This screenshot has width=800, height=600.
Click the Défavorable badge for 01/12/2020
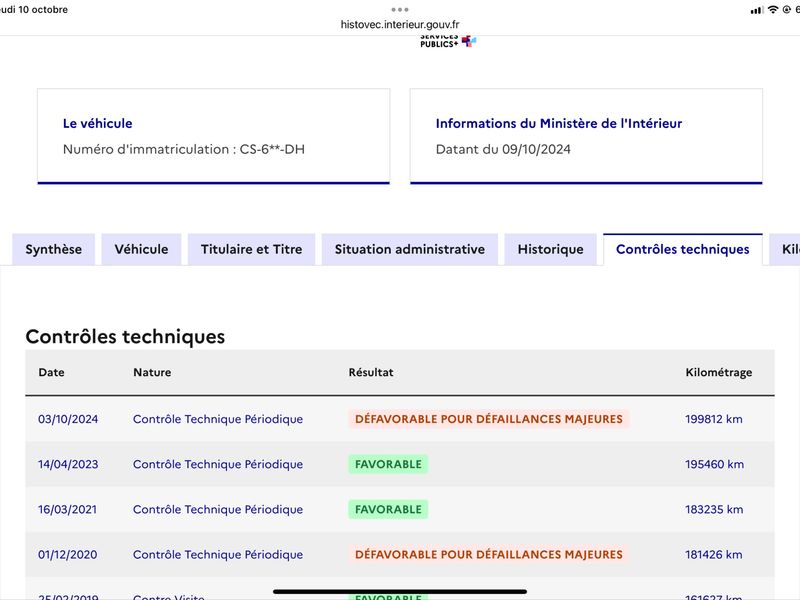(489, 555)
